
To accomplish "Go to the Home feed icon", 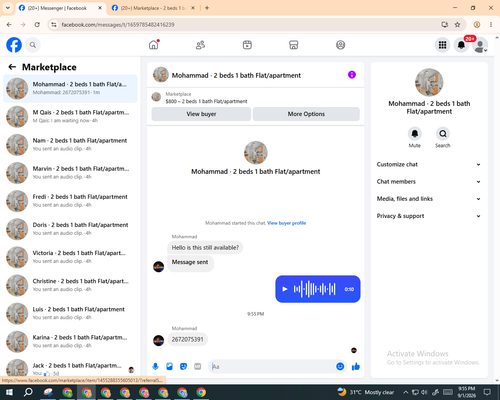I will click(154, 45).
